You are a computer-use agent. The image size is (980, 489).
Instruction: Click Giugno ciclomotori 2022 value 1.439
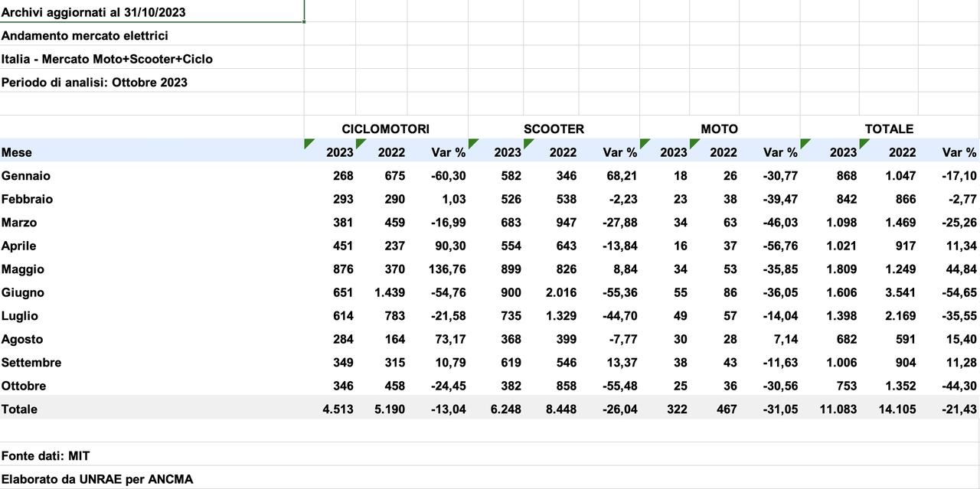coord(390,292)
